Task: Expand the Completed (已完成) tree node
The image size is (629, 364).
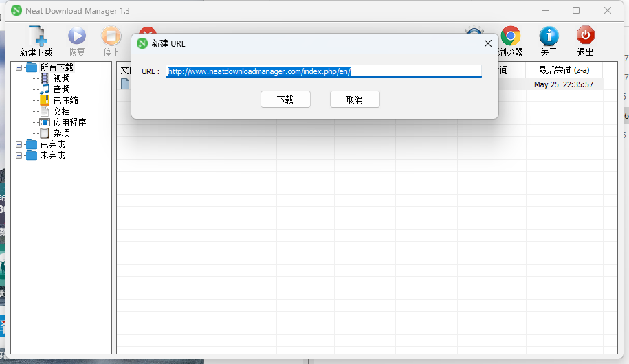Action: tap(19, 144)
